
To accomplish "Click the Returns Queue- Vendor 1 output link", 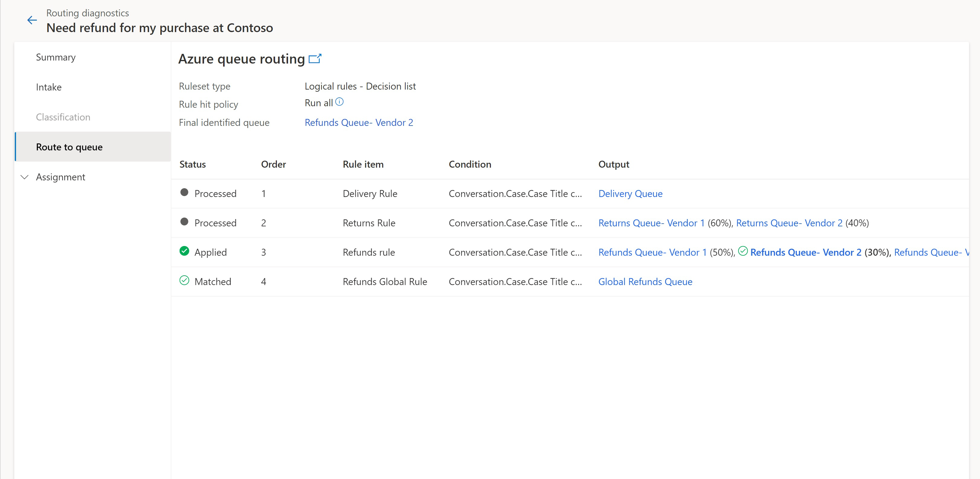I will [x=651, y=223].
